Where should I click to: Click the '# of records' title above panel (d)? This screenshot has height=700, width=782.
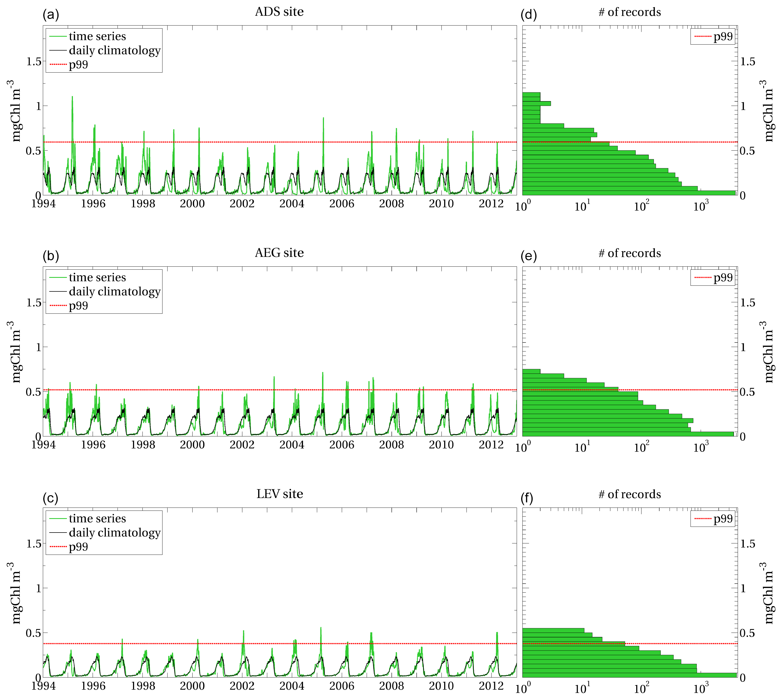[x=630, y=12]
